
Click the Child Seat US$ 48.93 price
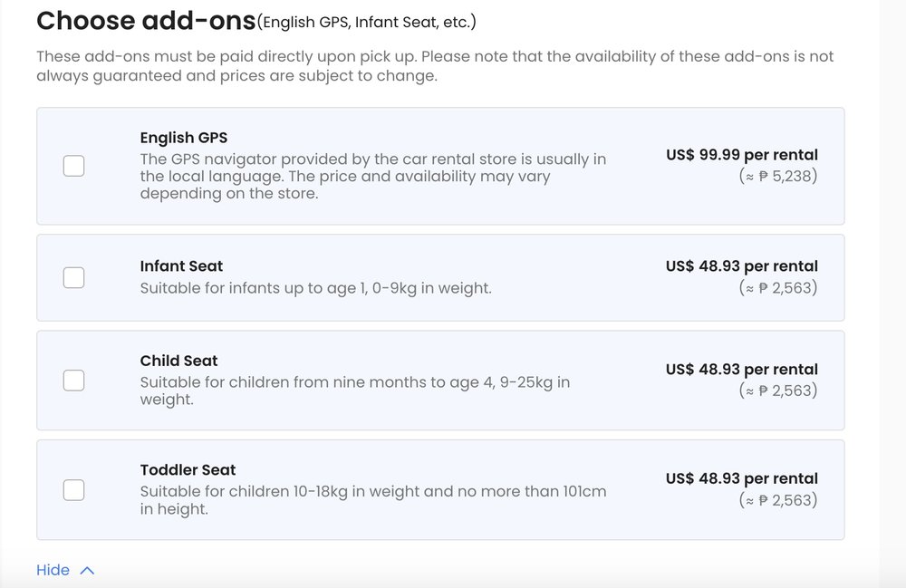[741, 370]
